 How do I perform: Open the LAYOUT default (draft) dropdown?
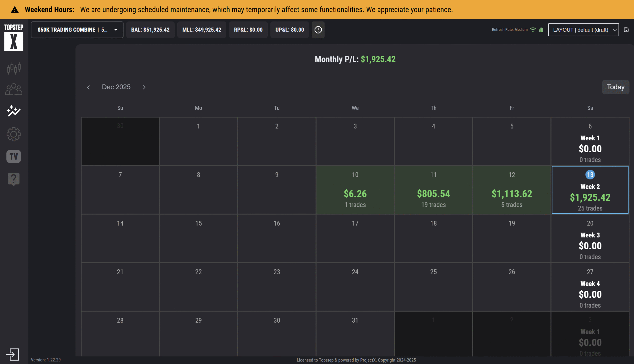583,30
